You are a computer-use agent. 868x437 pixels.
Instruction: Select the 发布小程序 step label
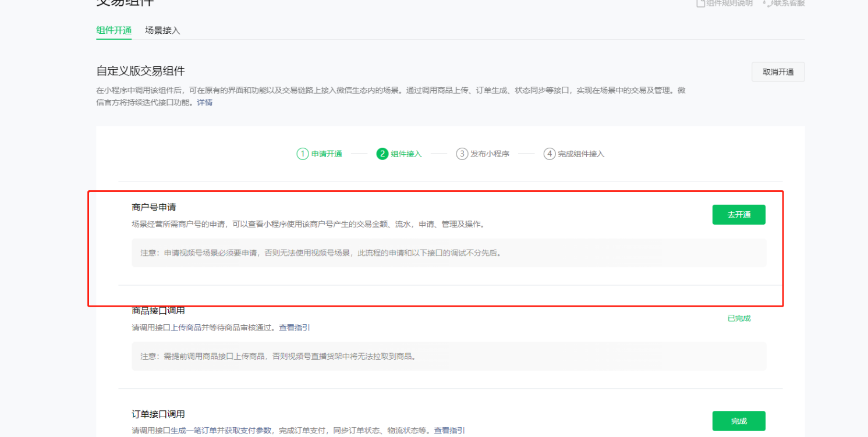[x=490, y=154]
